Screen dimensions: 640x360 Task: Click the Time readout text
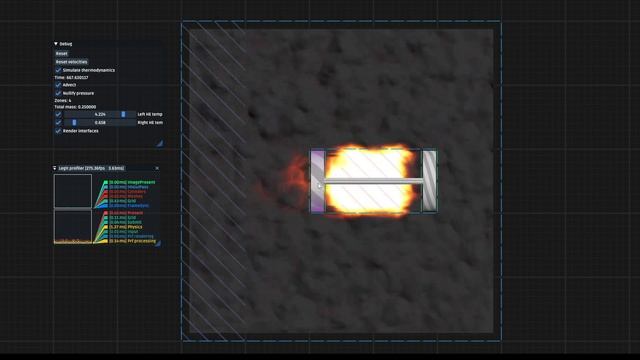tap(71, 78)
